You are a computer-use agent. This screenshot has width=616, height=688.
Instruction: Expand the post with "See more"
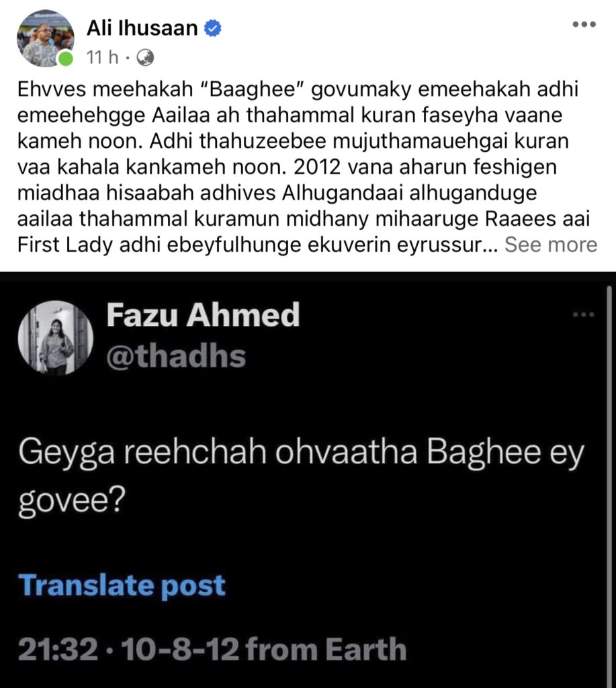click(551, 245)
